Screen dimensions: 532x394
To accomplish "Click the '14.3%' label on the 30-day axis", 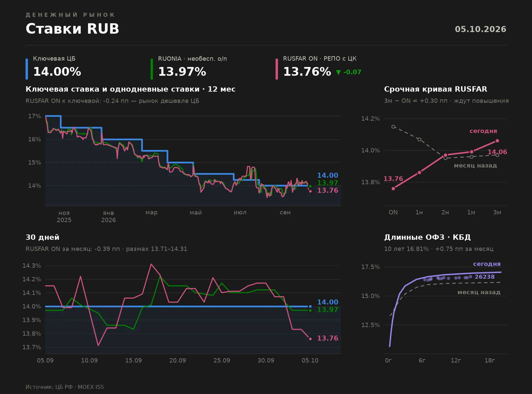I will [x=32, y=265].
